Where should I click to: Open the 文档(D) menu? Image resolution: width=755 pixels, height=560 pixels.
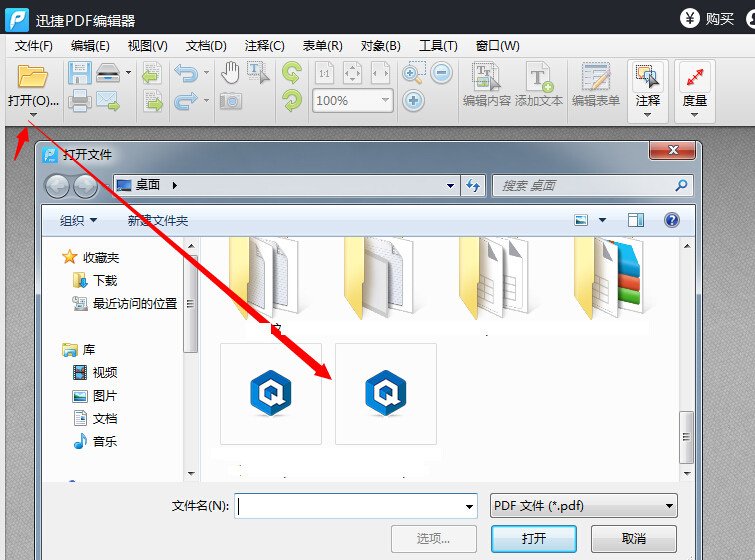click(x=206, y=46)
